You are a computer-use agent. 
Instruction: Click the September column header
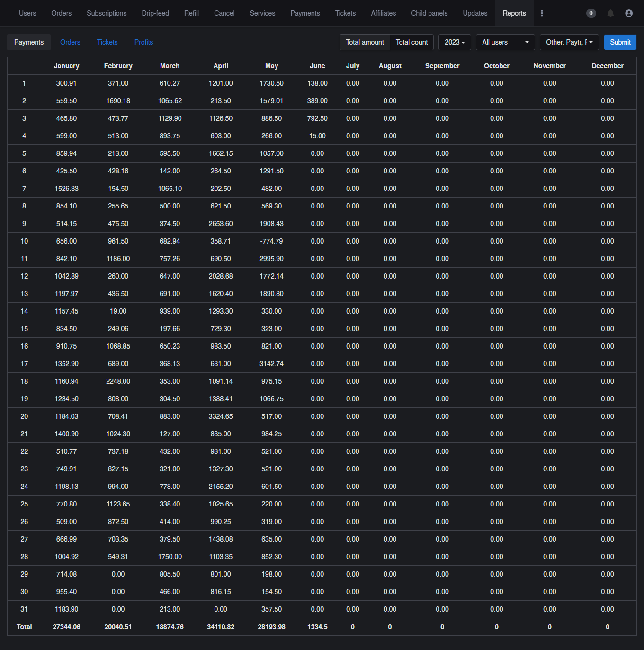point(442,66)
